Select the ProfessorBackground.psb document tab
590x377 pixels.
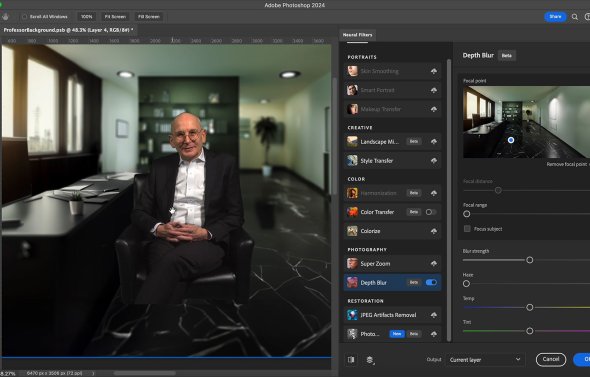coord(68,30)
